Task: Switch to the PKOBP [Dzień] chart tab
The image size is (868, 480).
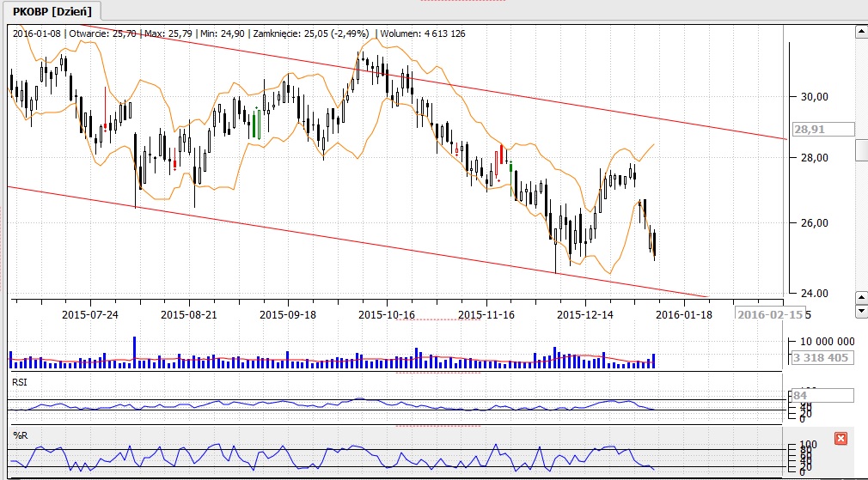Action: point(52,11)
